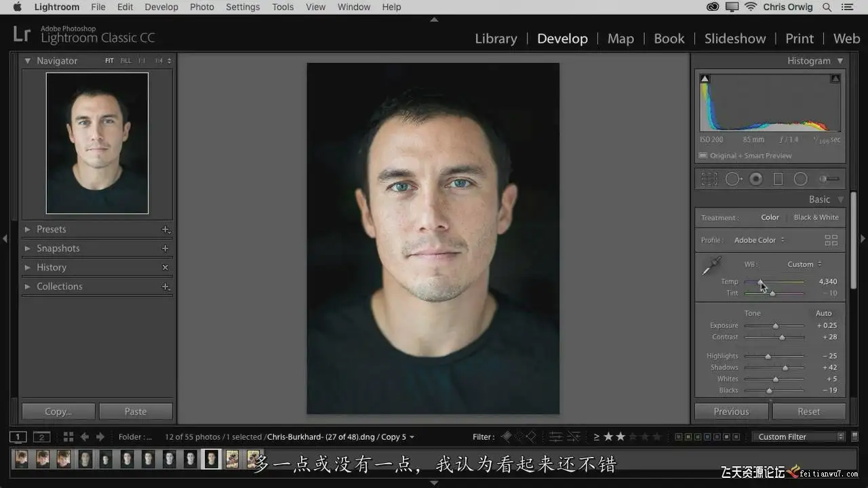Go back with the left arrow
This screenshot has width=868, height=488.
click(85, 437)
